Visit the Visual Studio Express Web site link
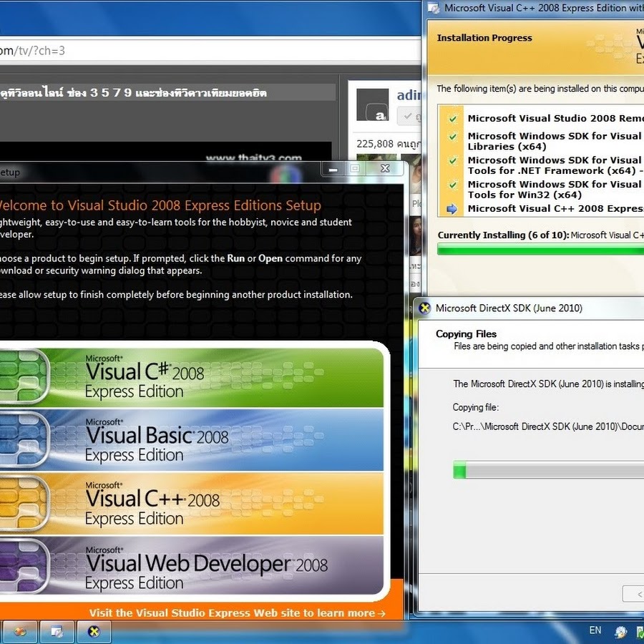The height and width of the screenshot is (644, 644). 237,613
